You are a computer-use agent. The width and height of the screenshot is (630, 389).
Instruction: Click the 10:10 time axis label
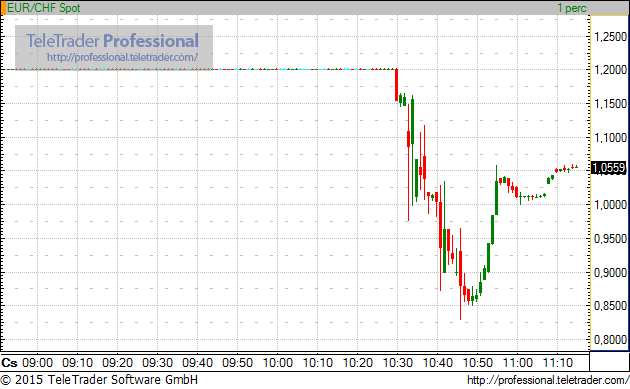pos(317,363)
